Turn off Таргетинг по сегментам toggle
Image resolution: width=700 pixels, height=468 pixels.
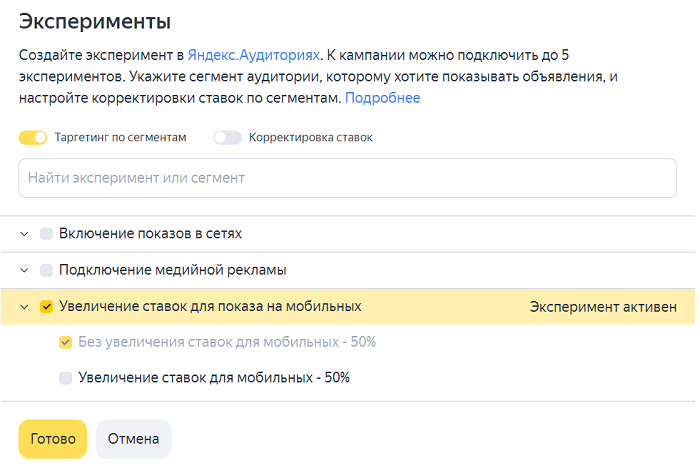click(x=33, y=138)
